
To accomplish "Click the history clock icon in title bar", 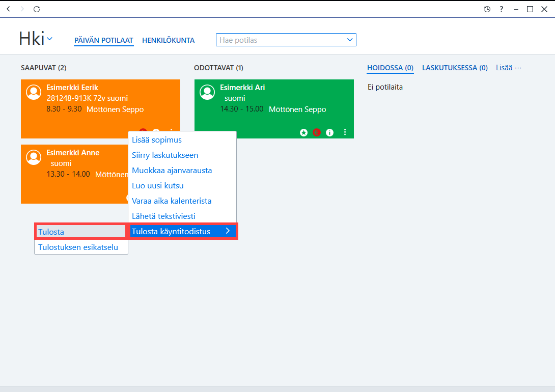I will point(487,9).
